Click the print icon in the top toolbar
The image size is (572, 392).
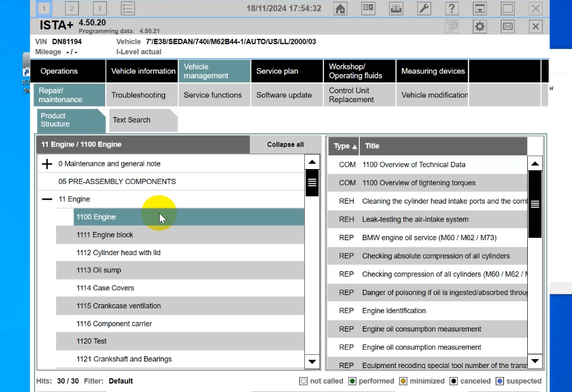pyautogui.click(x=396, y=8)
